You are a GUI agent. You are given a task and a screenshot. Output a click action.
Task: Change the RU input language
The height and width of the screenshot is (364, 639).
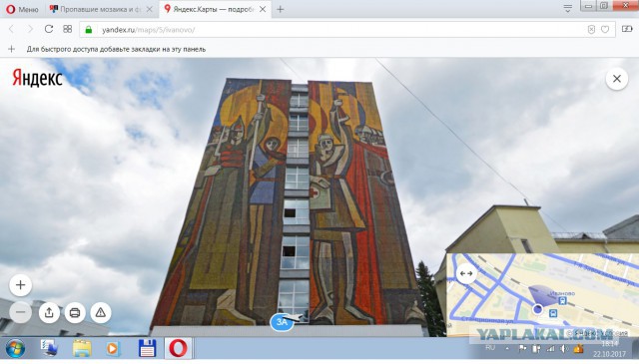point(490,348)
